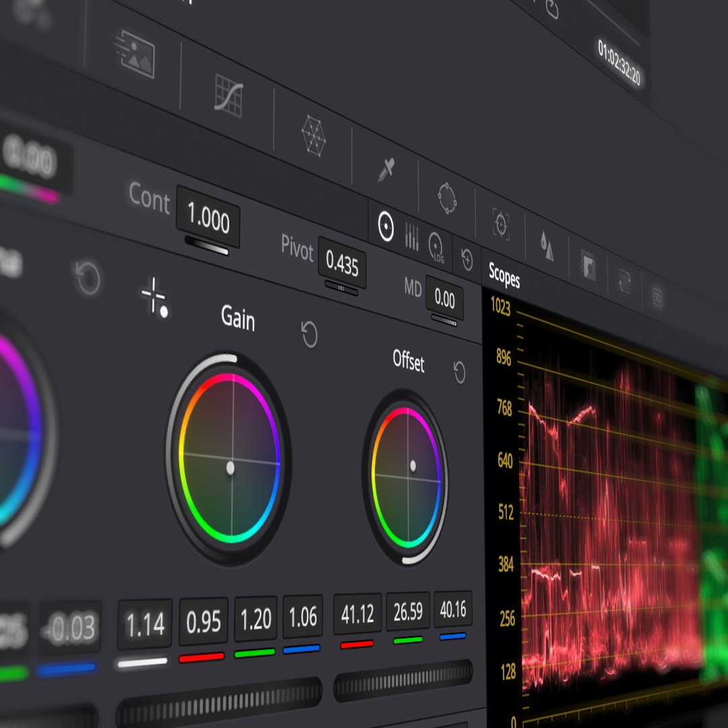This screenshot has width=728, height=728.
Task: Reset the Gain wheel
Action: pyautogui.click(x=309, y=334)
